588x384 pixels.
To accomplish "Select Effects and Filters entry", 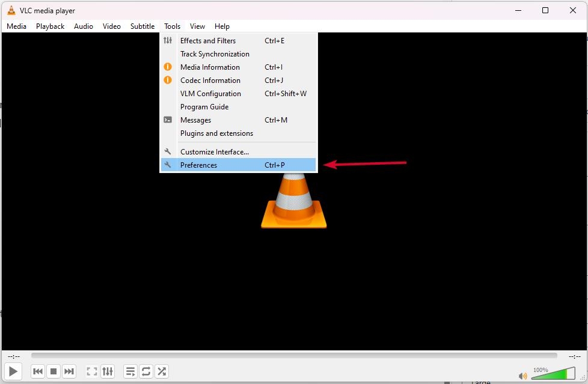I will [239, 40].
